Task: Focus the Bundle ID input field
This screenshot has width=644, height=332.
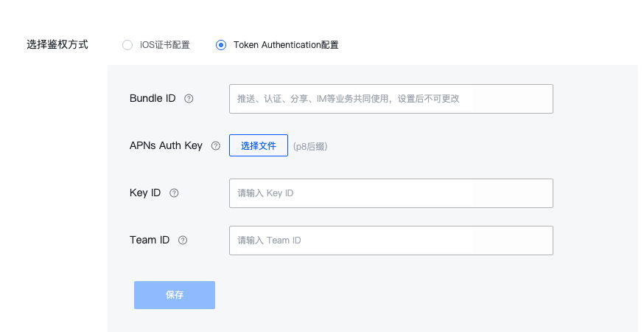Action: (x=391, y=99)
